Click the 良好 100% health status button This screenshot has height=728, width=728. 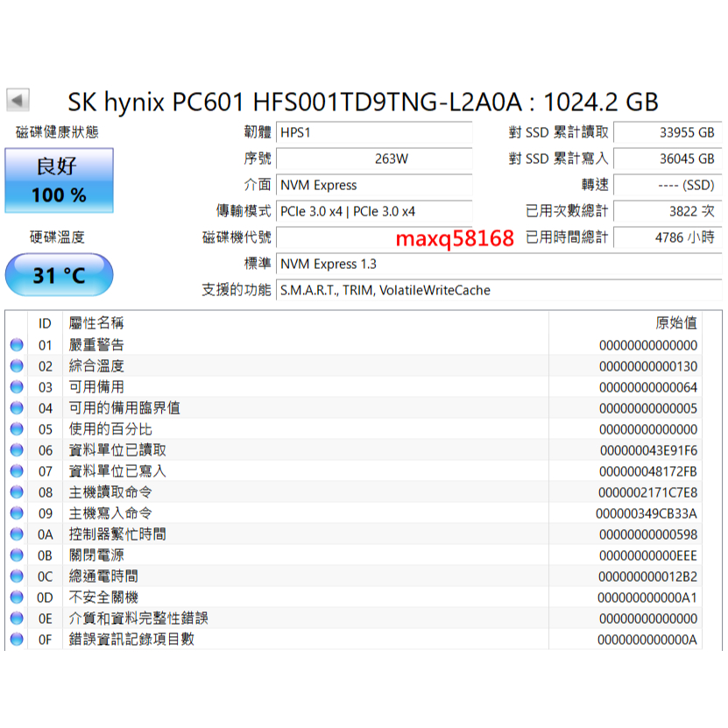coord(59,180)
